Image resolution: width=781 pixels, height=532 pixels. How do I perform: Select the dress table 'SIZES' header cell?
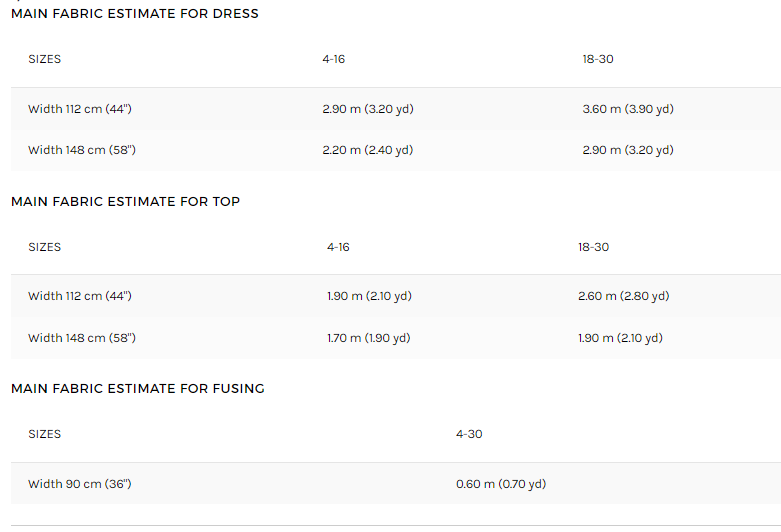(x=44, y=59)
